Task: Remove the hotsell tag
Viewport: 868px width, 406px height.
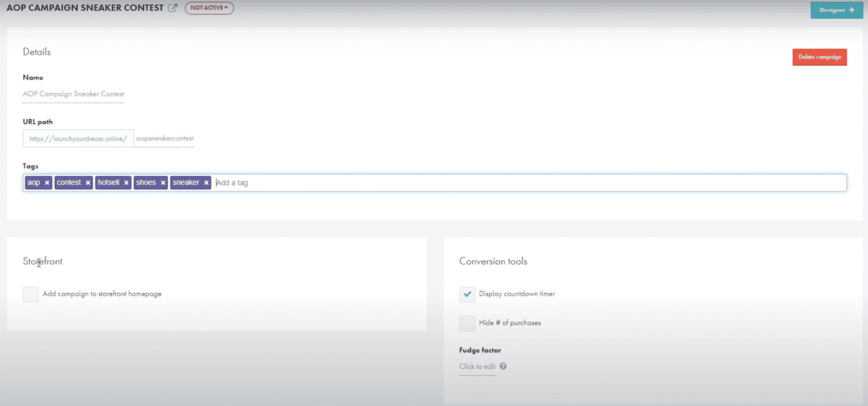Action: tap(126, 183)
